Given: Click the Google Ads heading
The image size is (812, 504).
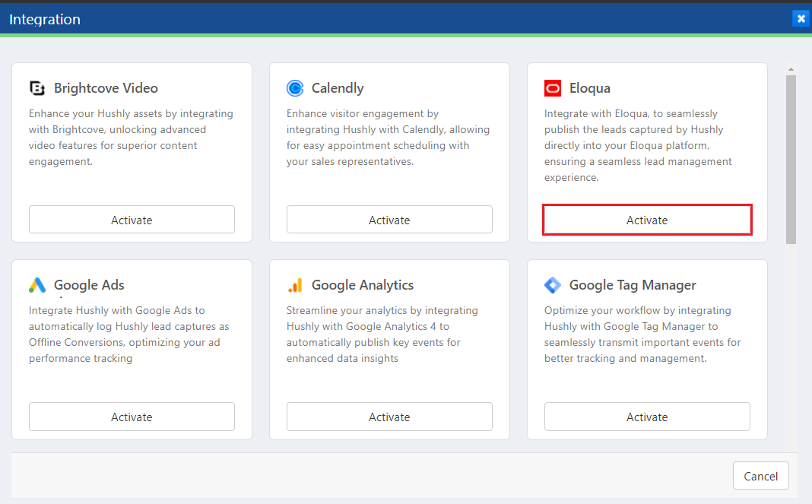Looking at the screenshot, I should pos(89,285).
